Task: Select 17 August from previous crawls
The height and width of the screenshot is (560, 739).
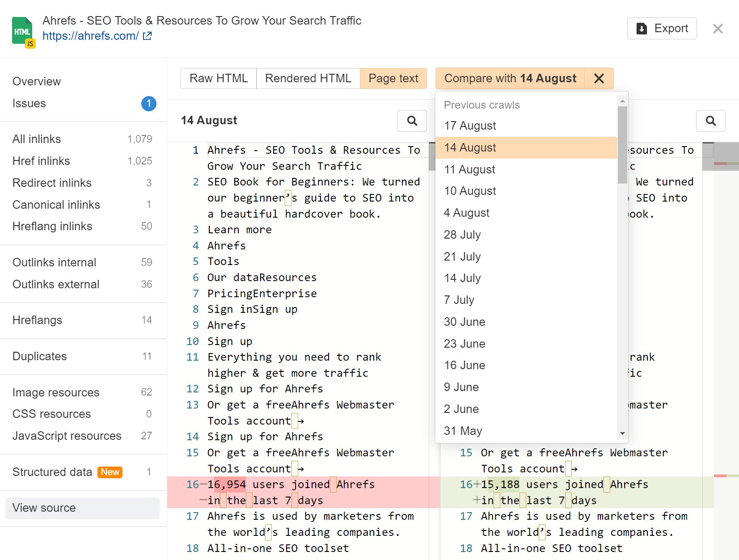Action: pyautogui.click(x=470, y=126)
